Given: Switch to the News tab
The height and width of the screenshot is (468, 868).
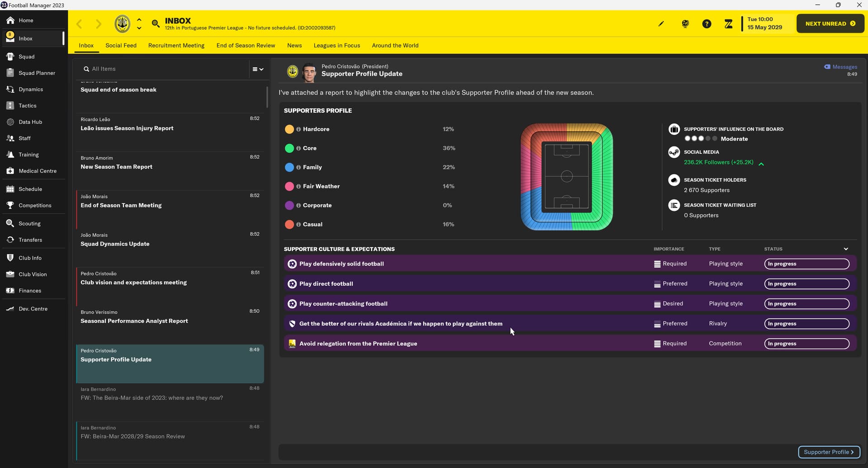Looking at the screenshot, I should 294,45.
